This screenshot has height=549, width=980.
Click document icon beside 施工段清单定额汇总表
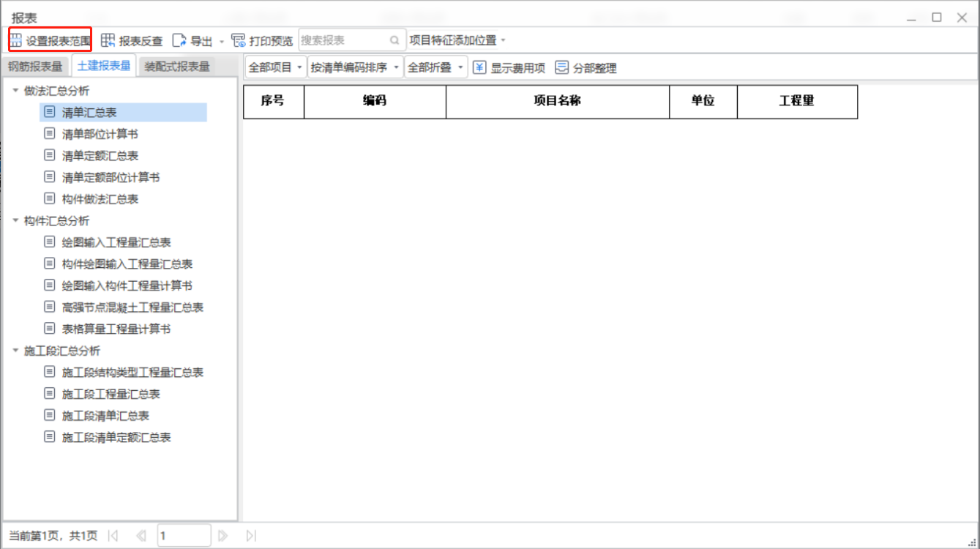pos(50,437)
